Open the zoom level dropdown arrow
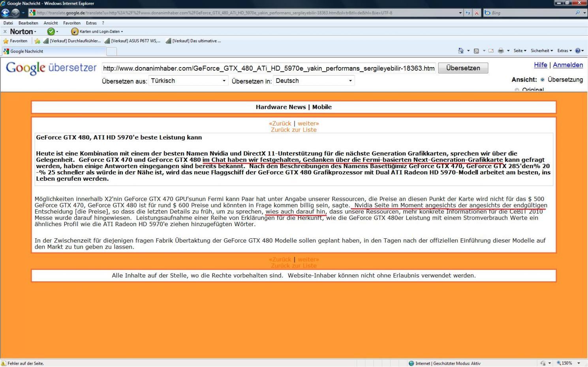Image resolution: width=588 pixels, height=367 pixels. (x=579, y=363)
